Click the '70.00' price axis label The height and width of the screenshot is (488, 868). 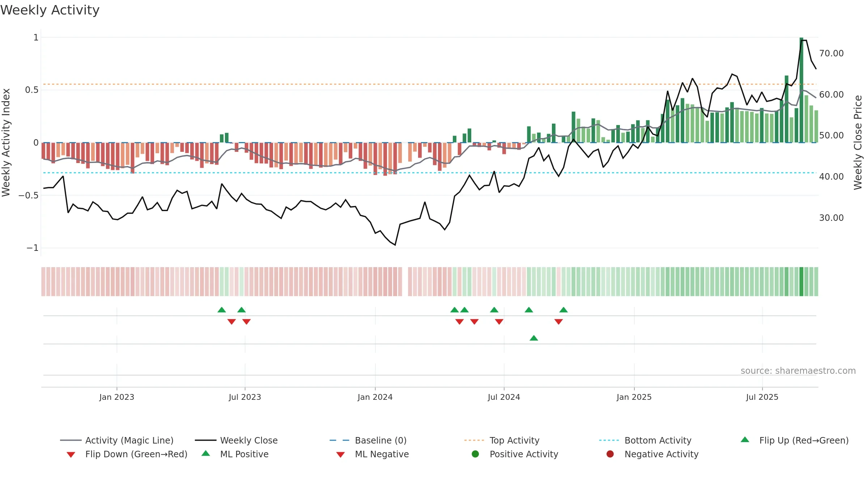(831, 53)
